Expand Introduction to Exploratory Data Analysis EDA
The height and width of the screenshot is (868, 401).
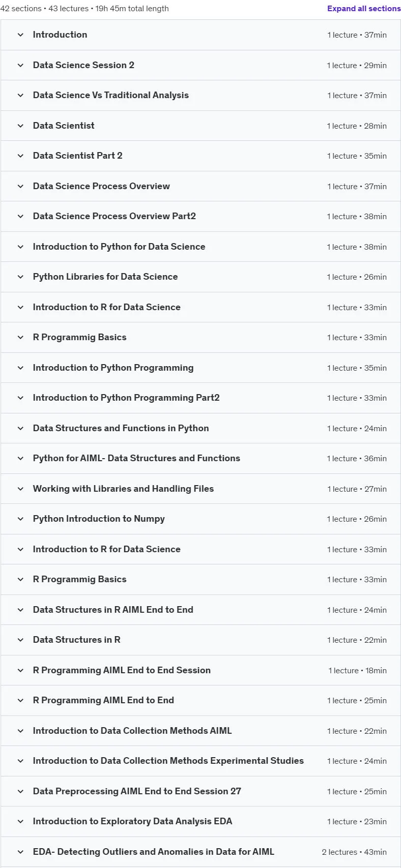[x=200, y=821]
